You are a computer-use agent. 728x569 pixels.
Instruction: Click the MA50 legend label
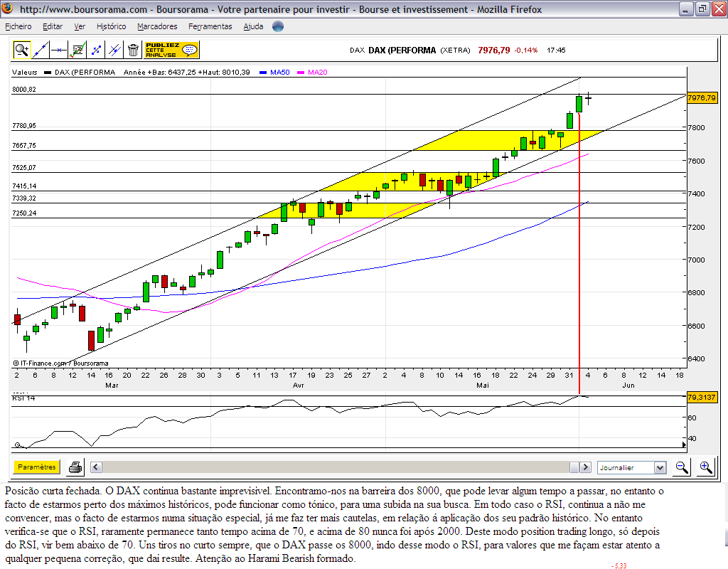click(280, 72)
